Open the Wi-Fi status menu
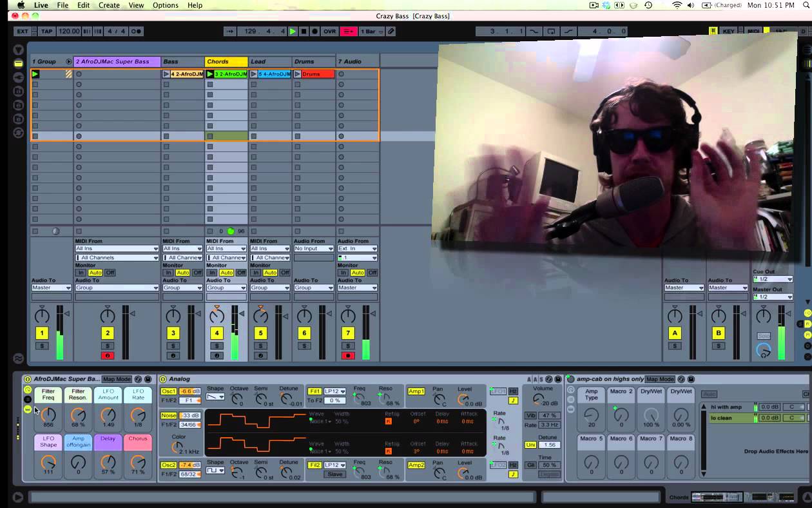812x508 pixels. click(x=677, y=5)
